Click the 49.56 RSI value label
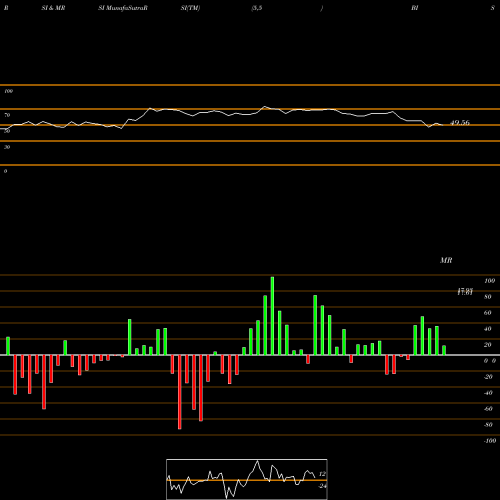Screen dimensions: 500x500 click(460, 123)
